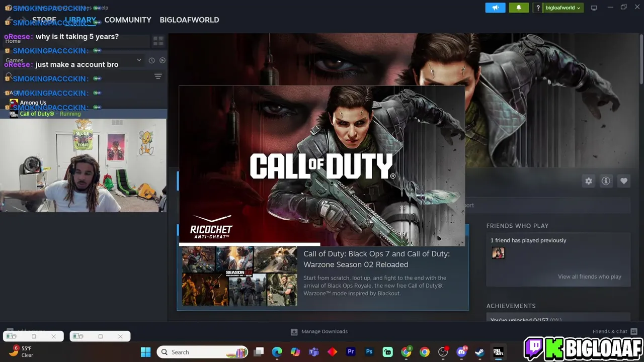Select Among Us in the game list
Screen dimensions: 644x362
pyautogui.click(x=33, y=103)
